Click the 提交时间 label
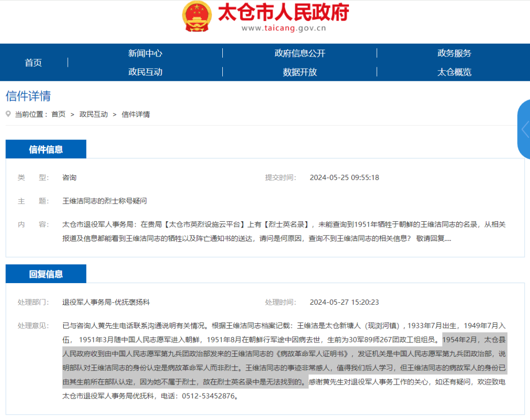 click(281, 178)
